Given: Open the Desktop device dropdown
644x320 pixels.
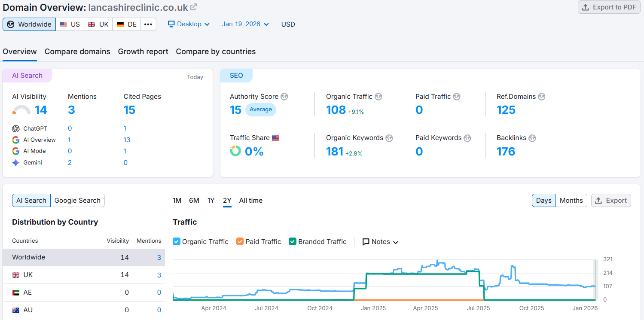Looking at the screenshot, I should point(189,24).
